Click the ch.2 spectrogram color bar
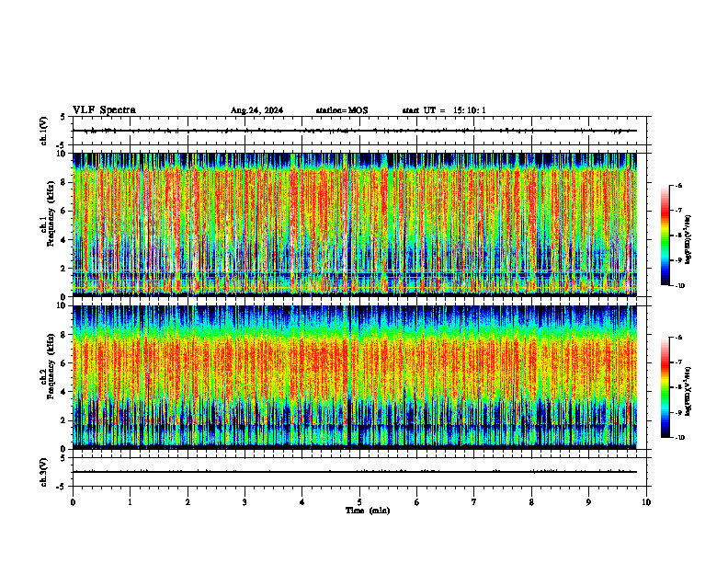This screenshot has height=563, width=728. click(x=665, y=387)
